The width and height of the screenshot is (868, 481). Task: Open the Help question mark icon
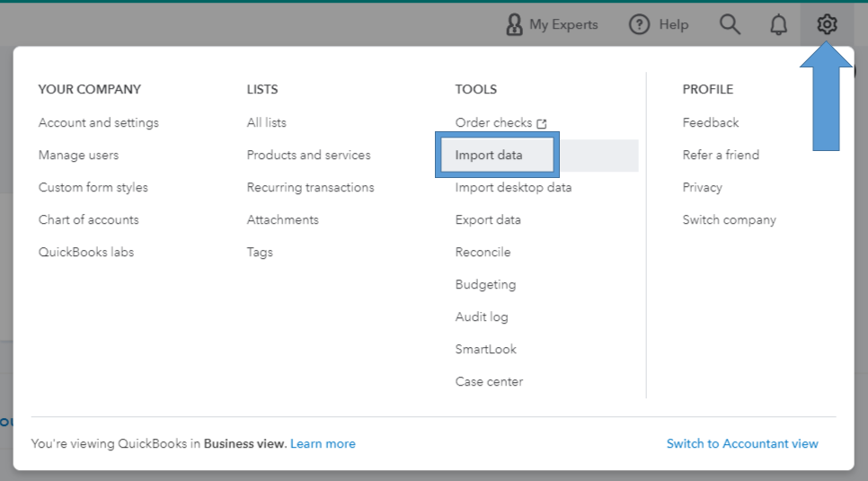point(639,25)
